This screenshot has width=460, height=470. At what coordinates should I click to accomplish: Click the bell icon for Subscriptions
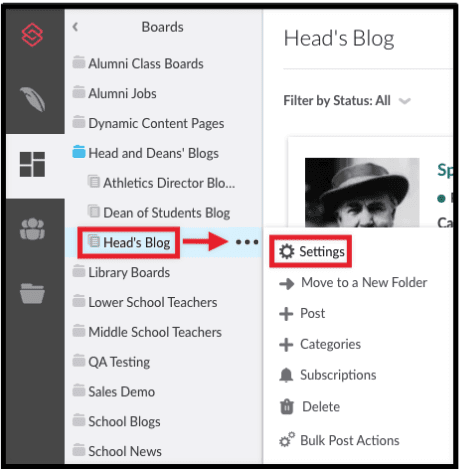coord(286,375)
